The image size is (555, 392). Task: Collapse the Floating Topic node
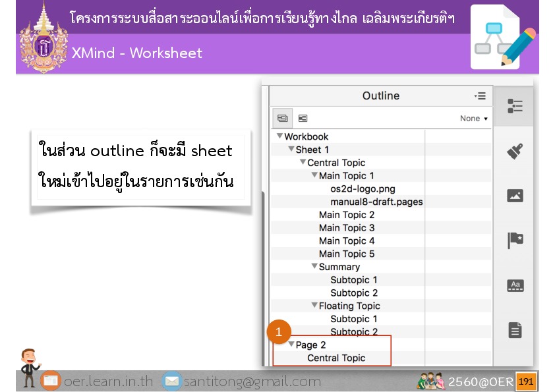(314, 306)
